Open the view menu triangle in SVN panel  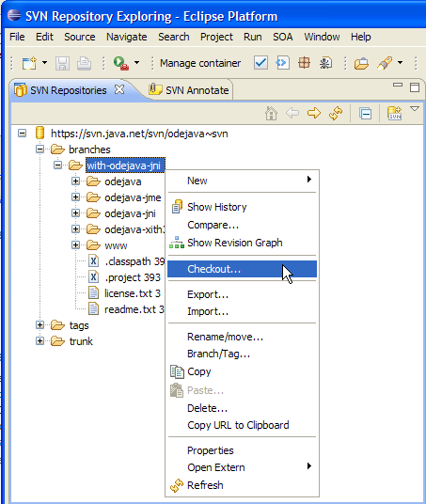coord(415,109)
